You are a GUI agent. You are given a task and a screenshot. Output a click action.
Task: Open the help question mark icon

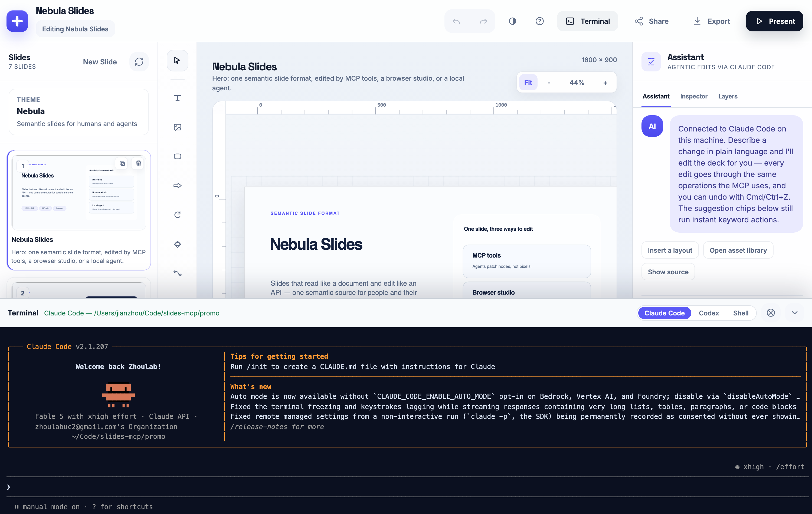pyautogui.click(x=539, y=21)
